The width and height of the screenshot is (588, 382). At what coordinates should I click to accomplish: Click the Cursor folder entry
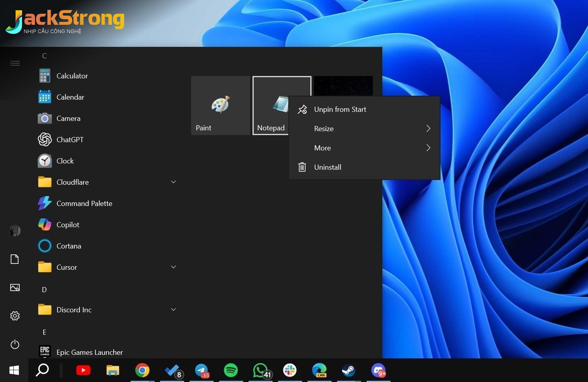[106, 267]
